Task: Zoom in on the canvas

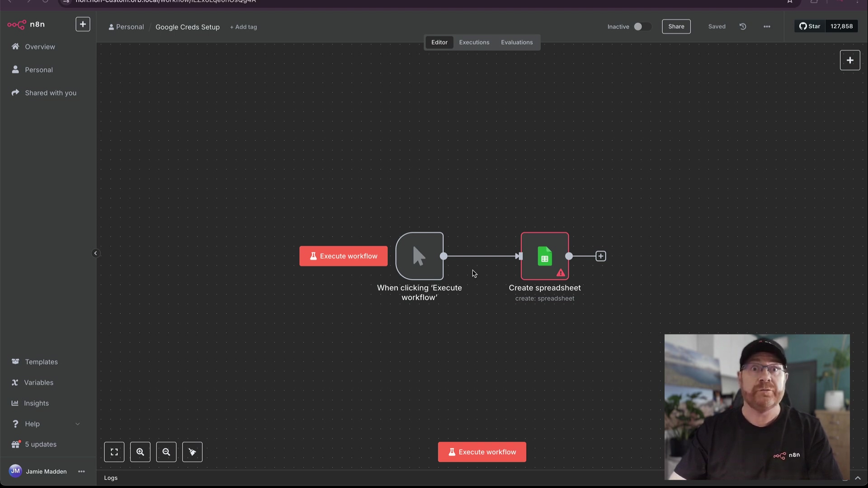Action: [140, 452]
